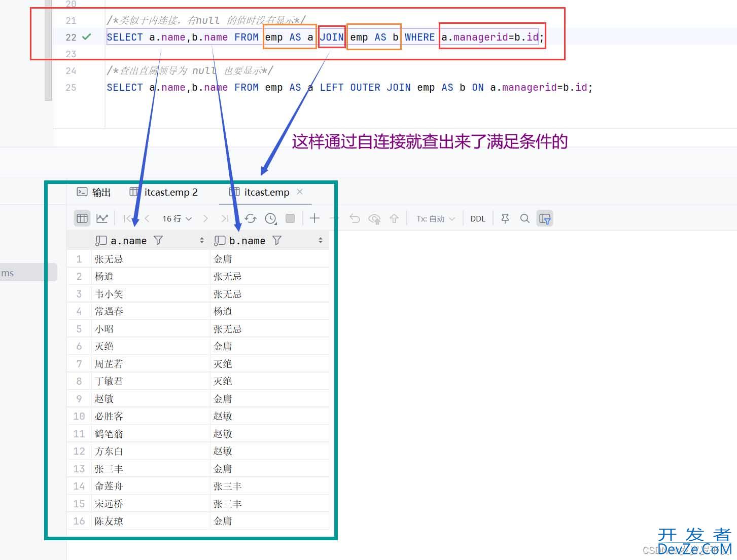The height and width of the screenshot is (560, 737).
Task: Go to first page of results
Action: [x=127, y=218]
